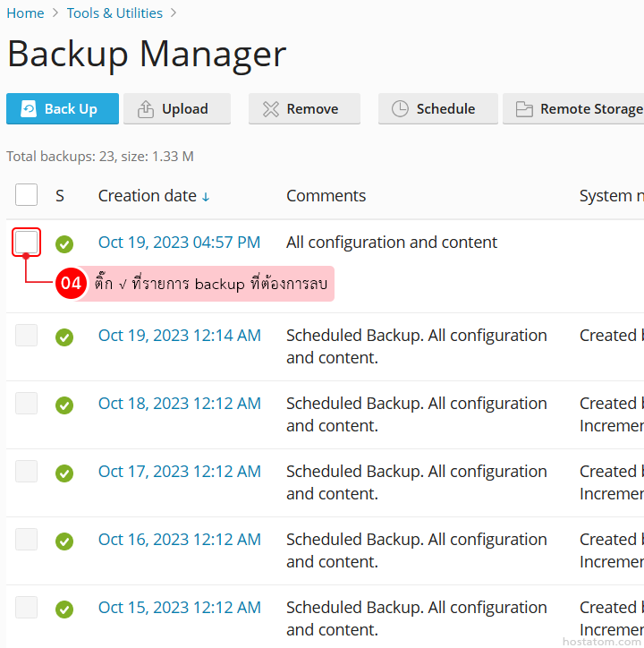This screenshot has width=644, height=648.
Task: Select checkbox for Oct 18 backup
Action: [x=27, y=404]
